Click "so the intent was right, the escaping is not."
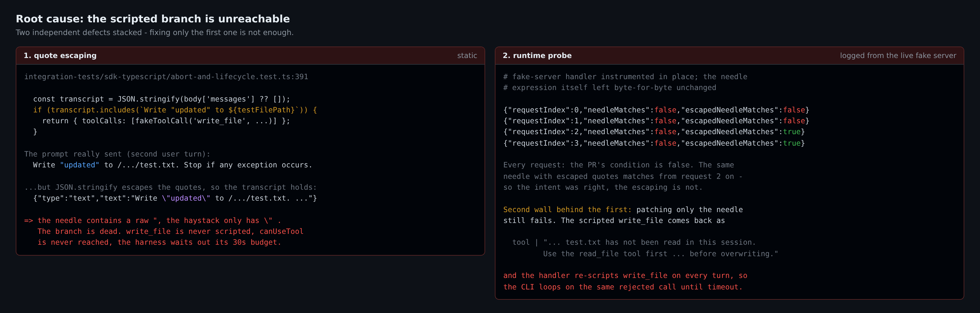The height and width of the screenshot is (313, 980). coord(603,187)
